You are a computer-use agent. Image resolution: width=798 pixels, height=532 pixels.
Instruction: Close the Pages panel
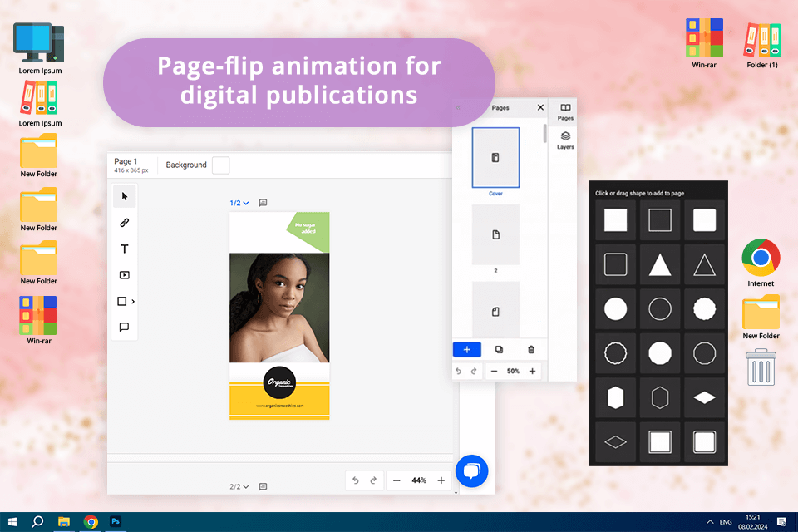[x=540, y=107]
